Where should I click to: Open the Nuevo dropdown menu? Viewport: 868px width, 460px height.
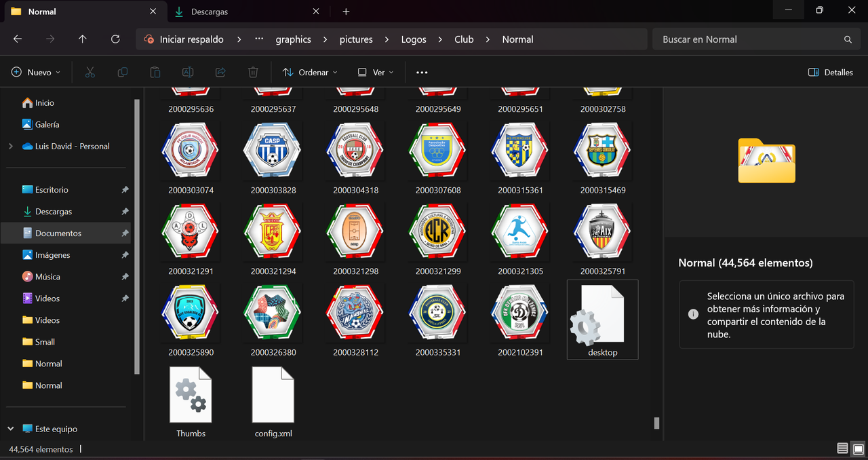(36, 72)
